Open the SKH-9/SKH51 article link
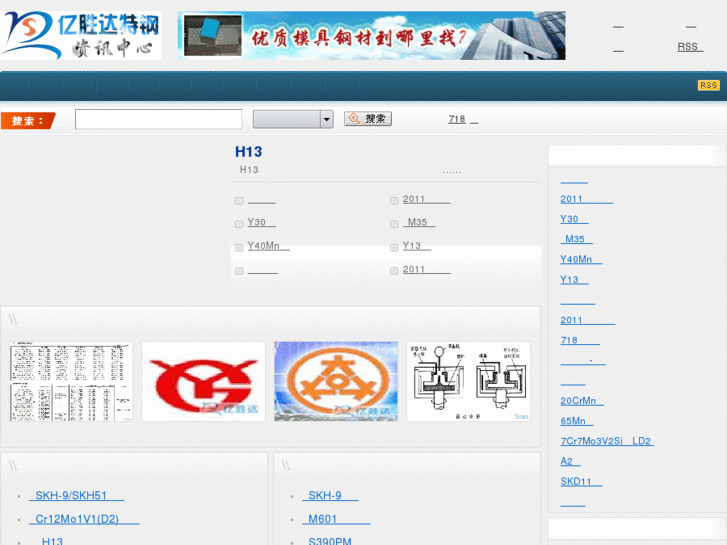This screenshot has width=727, height=545. [77, 495]
